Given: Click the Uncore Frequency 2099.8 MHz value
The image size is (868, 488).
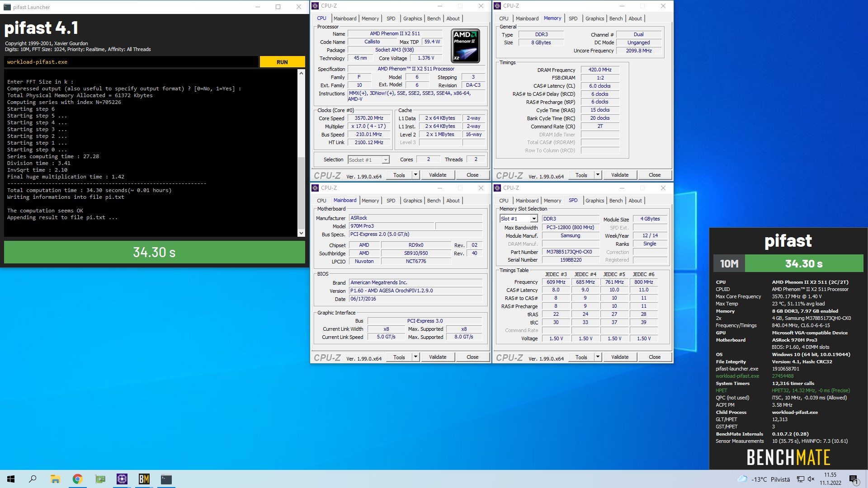Looking at the screenshot, I should click(x=638, y=51).
